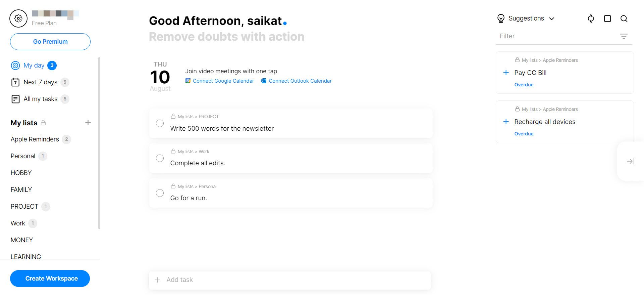The height and width of the screenshot is (297, 644).
Task: Click the Go Premium button
Action: (50, 42)
